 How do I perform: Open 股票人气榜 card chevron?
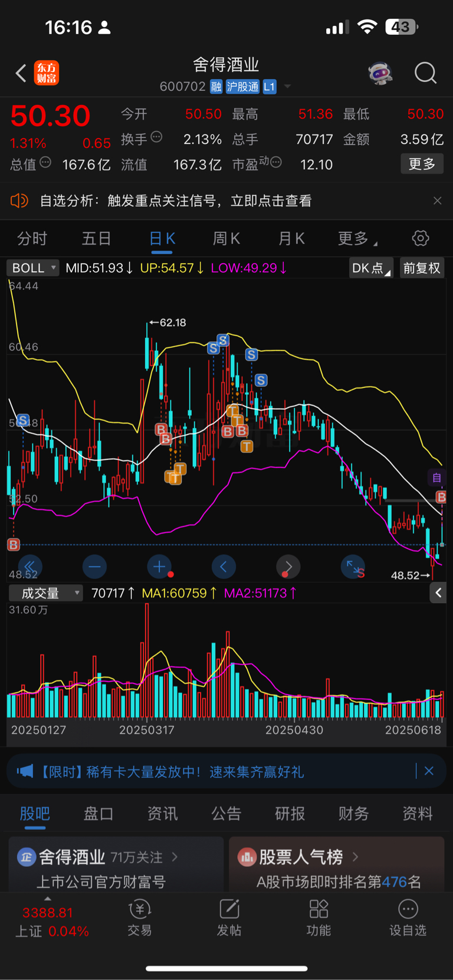point(355,856)
